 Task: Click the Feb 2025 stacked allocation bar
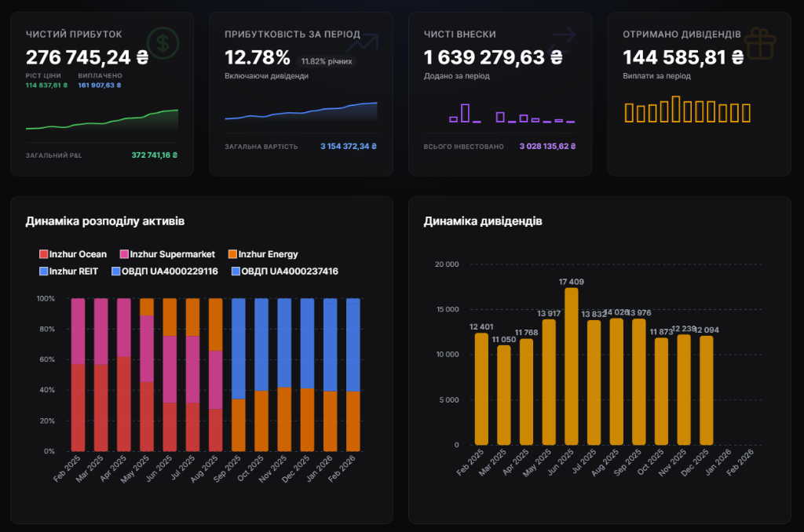(x=78, y=374)
